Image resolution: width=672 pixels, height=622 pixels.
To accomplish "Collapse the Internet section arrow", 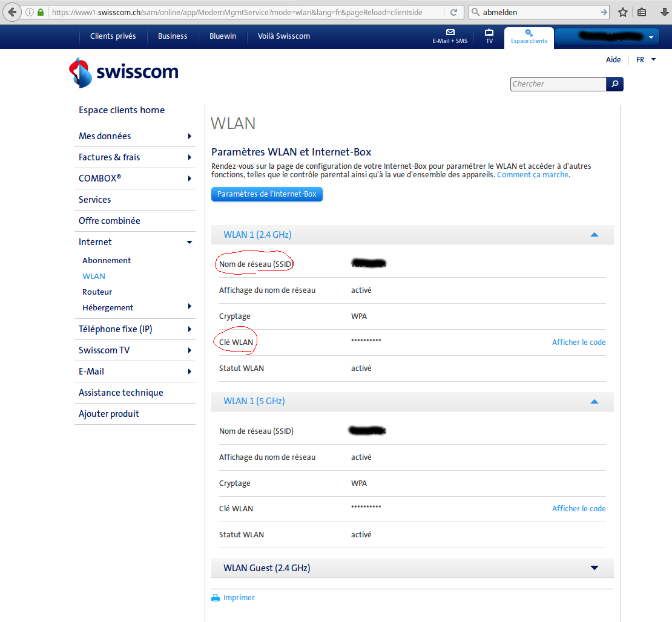I will [189, 242].
